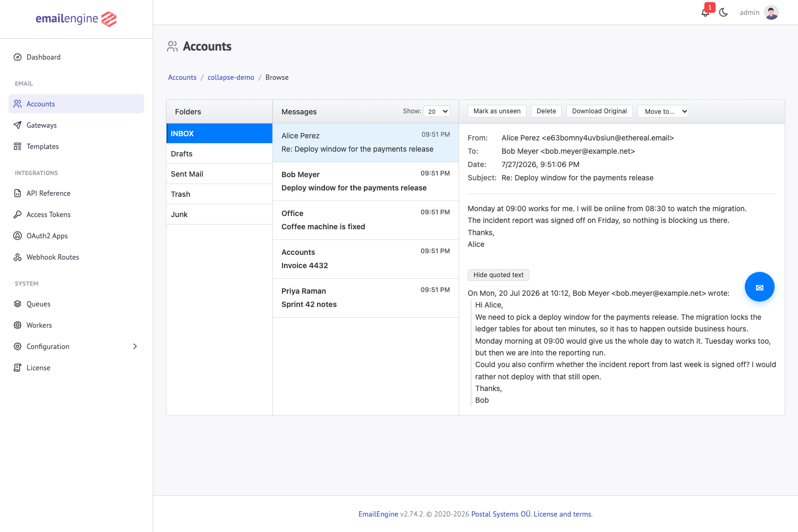798x532 pixels.
Task: Click the Dashboard gauge icon
Action: coord(18,57)
